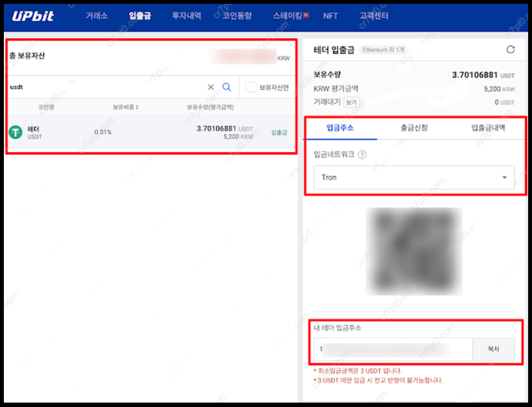Open the 코인동향 menu

237,15
